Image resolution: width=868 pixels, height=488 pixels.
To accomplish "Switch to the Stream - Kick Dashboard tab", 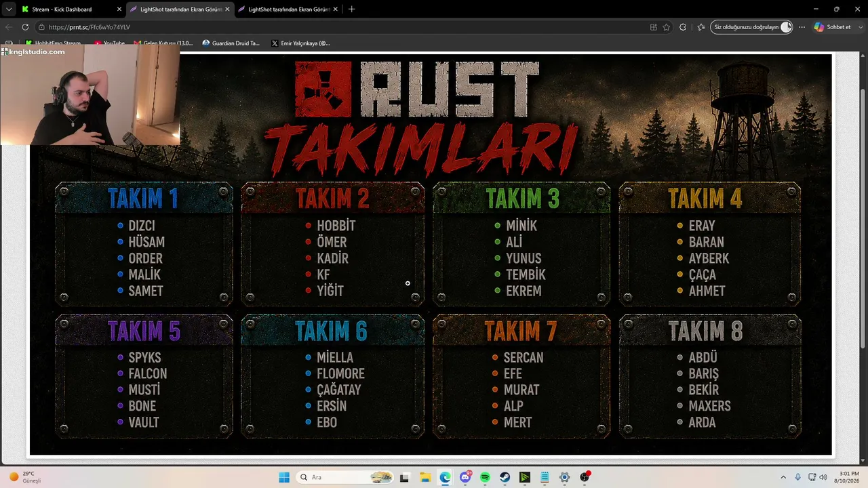I will click(71, 9).
